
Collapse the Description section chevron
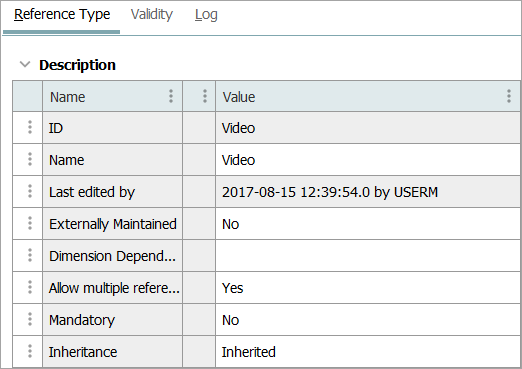click(25, 64)
